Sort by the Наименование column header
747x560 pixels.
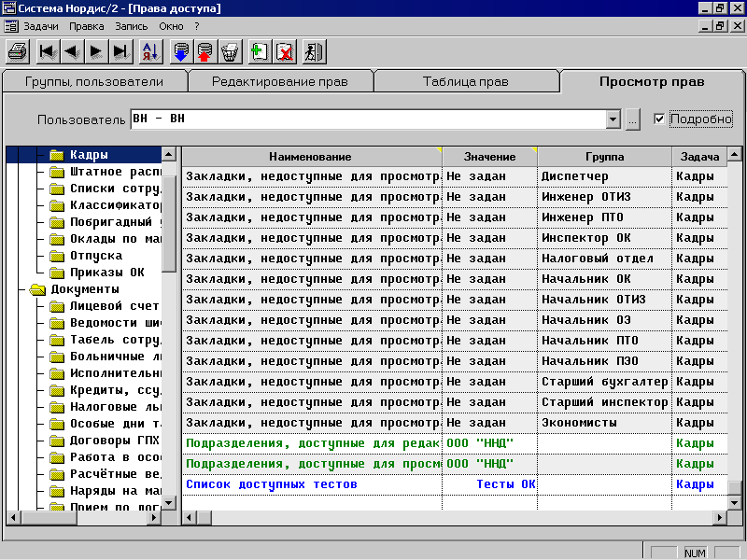coord(311,157)
